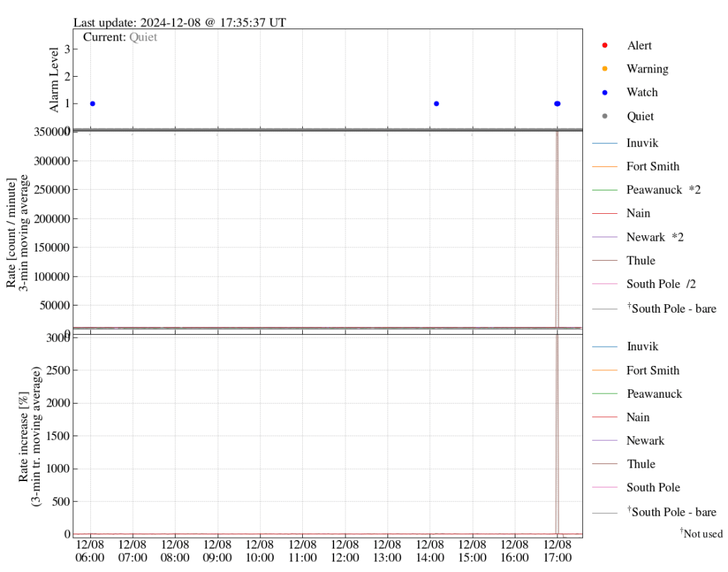728x572 pixels.
Task: Select the Watch marker at 17:00
Action: pyautogui.click(x=557, y=104)
